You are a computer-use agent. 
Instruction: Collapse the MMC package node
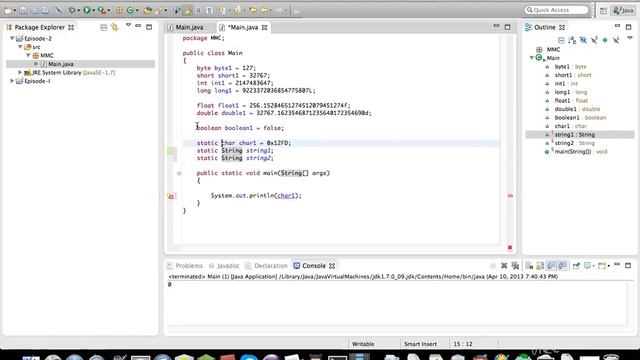[x=28, y=56]
